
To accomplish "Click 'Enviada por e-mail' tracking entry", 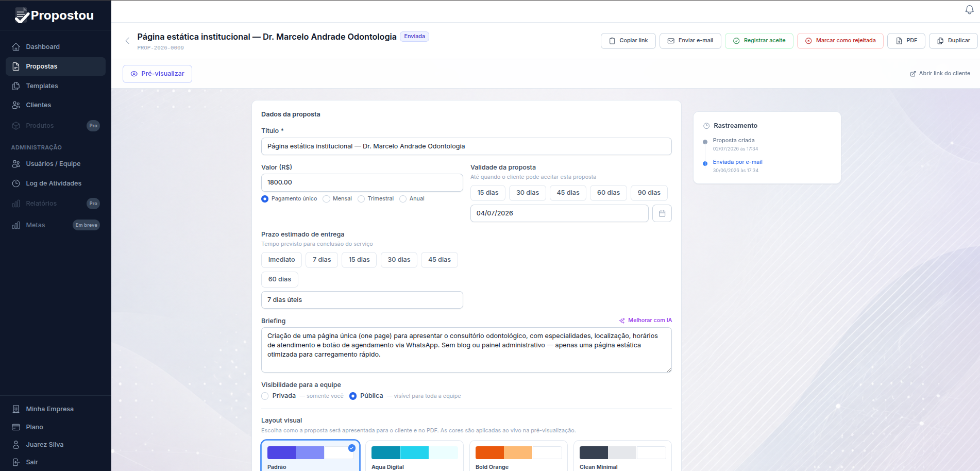I will click(x=738, y=162).
